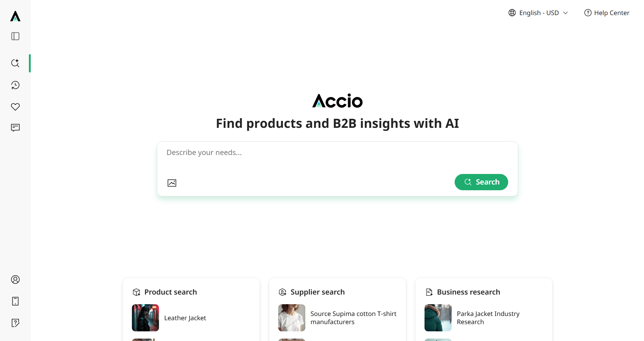
Task: Select the Business research heading
Action: click(x=468, y=292)
